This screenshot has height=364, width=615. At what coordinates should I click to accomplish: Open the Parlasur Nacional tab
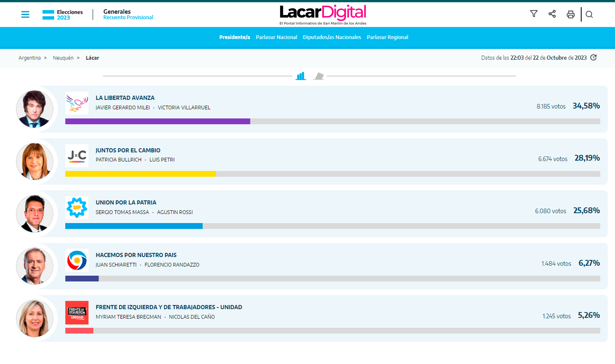tap(277, 37)
